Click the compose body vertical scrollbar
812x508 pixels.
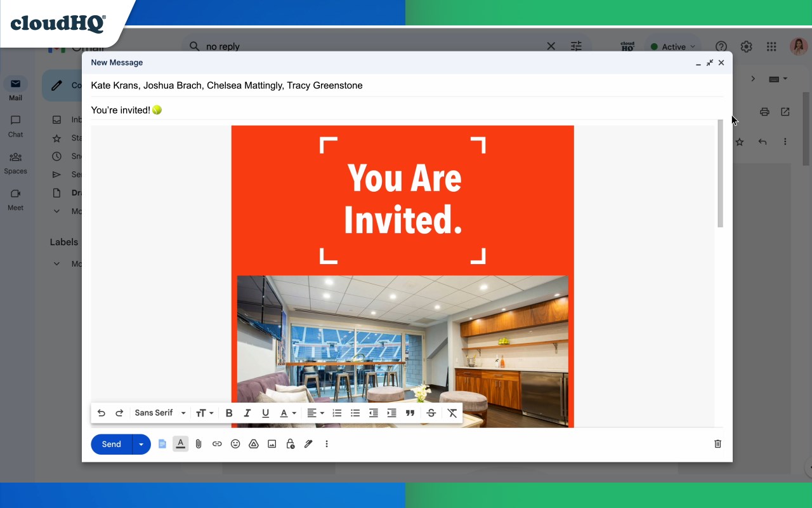(720, 173)
